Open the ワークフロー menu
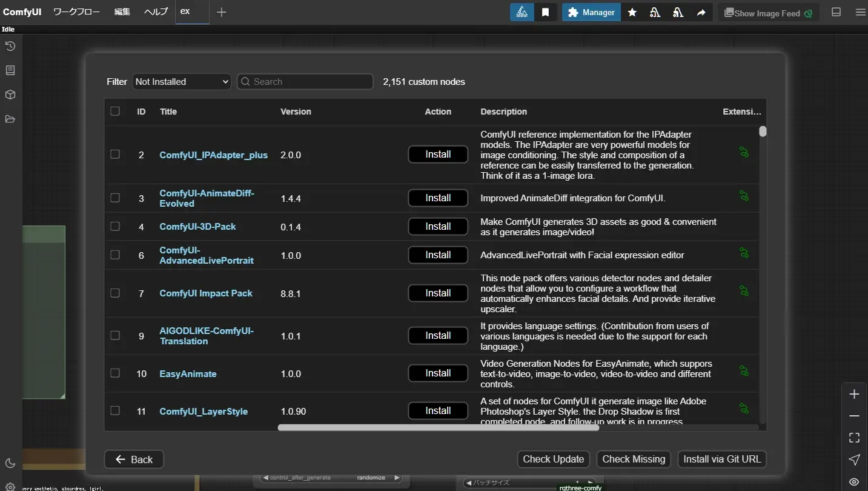The width and height of the screenshot is (868, 491). tap(77, 12)
